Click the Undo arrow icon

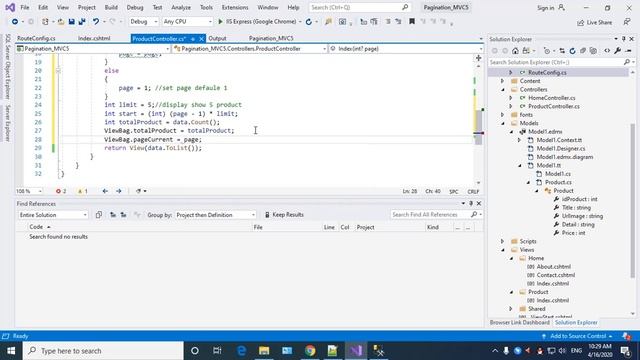coord(96,22)
